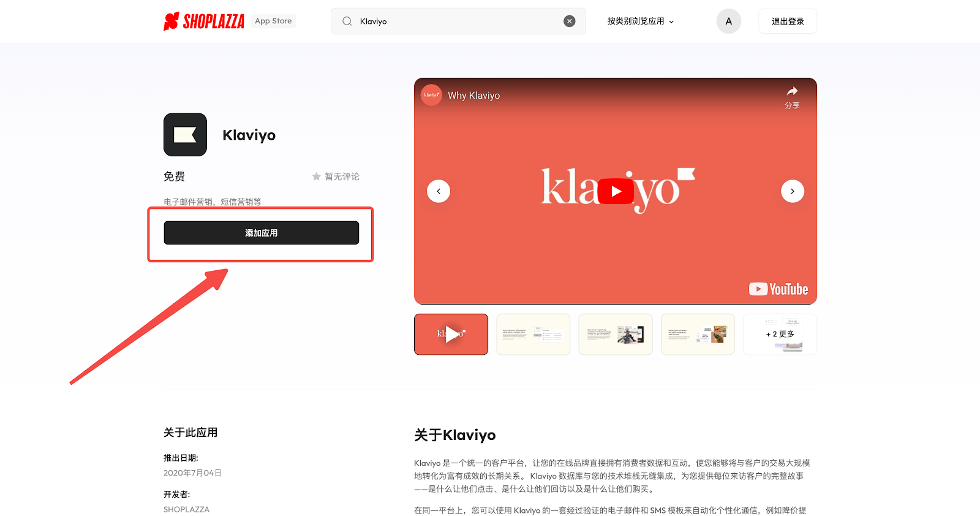This screenshot has width=980, height=516.
Task: Open the App Store badge link
Action: 273,21
